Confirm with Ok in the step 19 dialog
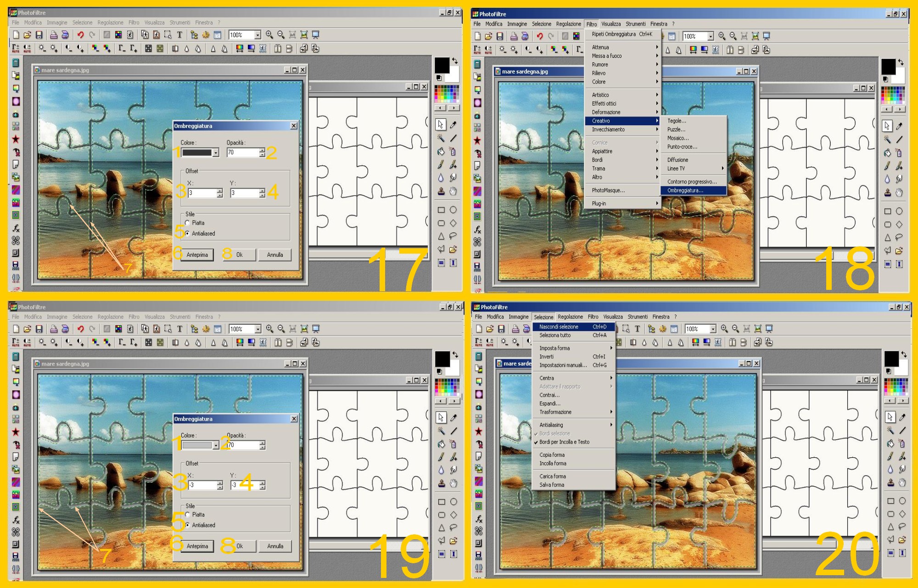Screen dimensions: 918x588 point(240,546)
